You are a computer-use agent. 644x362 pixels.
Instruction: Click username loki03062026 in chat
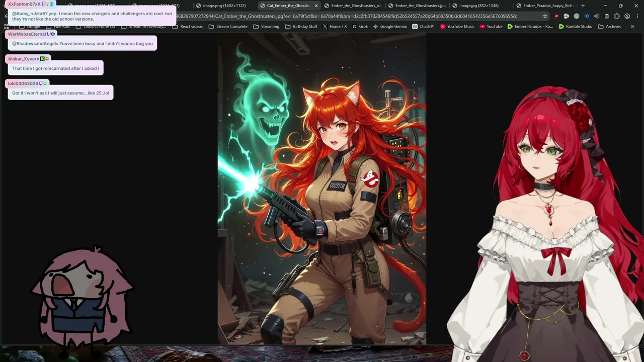23,83
